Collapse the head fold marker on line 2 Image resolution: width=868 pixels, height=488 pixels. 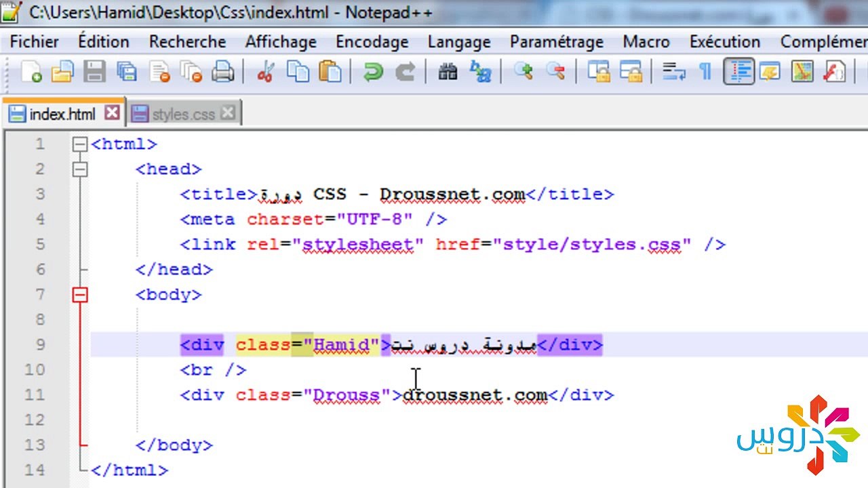80,169
